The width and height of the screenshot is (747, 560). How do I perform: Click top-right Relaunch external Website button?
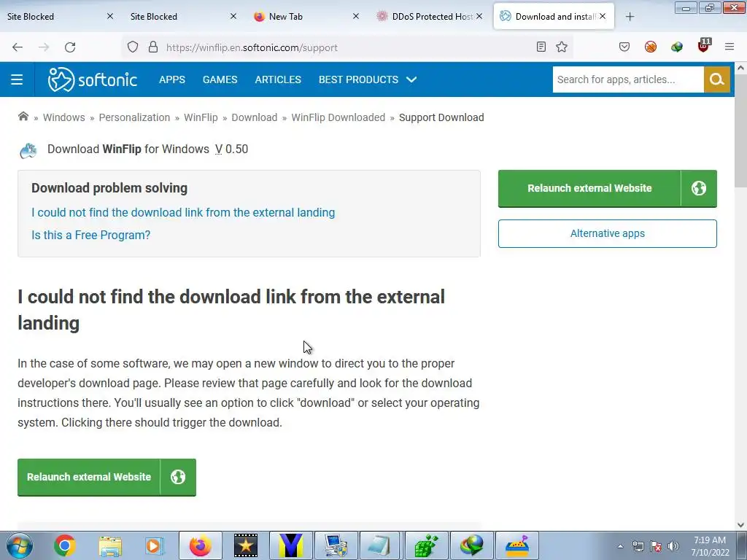608,188
